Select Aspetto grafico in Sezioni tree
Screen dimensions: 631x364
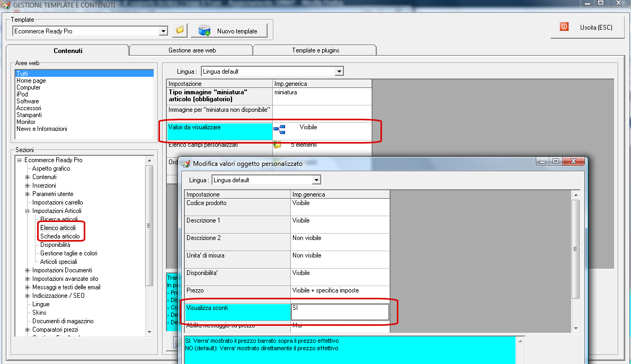51,168
